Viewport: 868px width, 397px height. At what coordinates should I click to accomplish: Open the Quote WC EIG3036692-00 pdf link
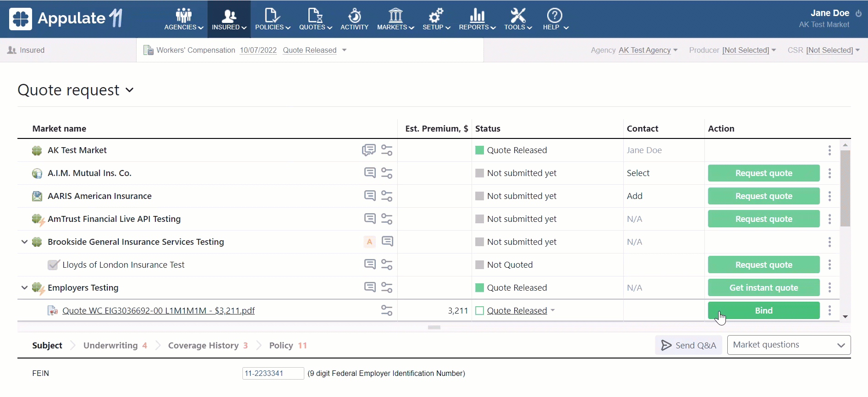pos(159,310)
